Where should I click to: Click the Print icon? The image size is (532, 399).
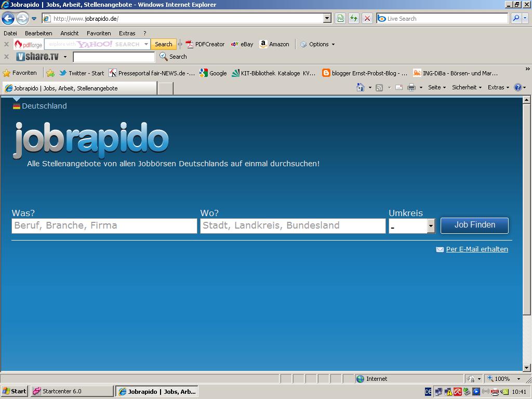pos(411,87)
